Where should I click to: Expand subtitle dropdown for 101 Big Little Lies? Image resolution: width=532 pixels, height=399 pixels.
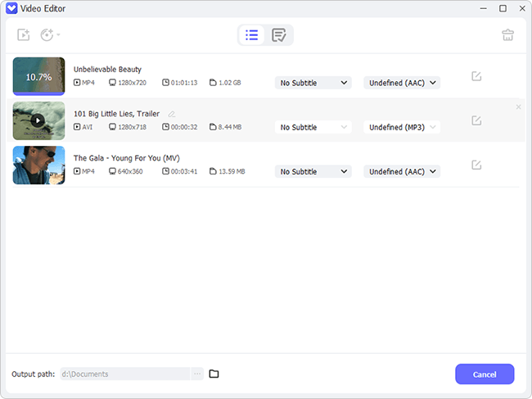(313, 127)
